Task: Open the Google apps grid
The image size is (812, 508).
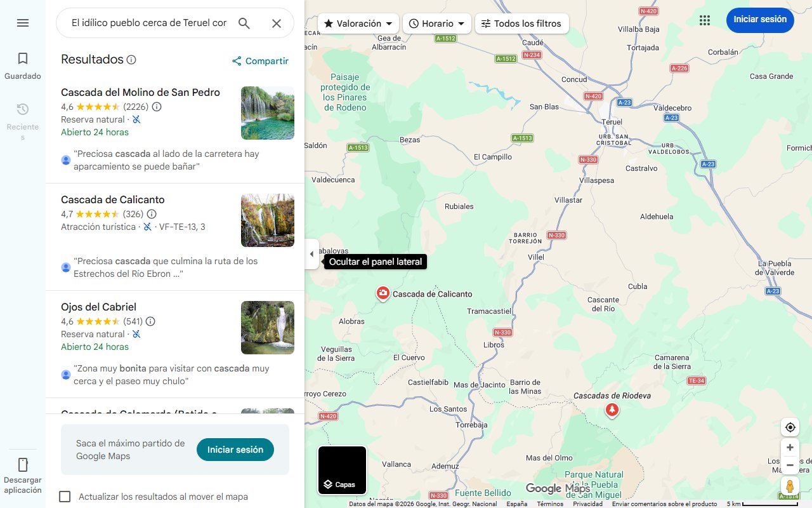Action: [704, 20]
